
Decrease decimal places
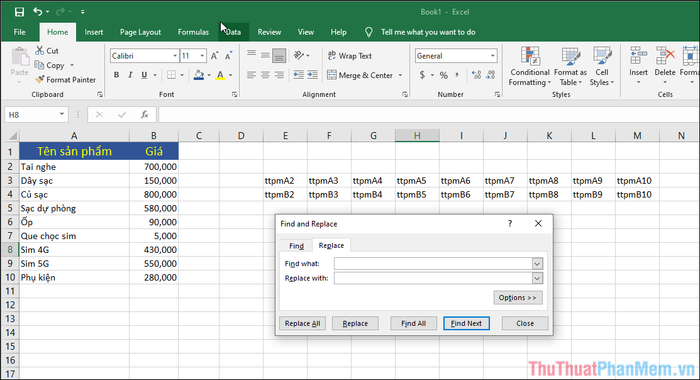click(491, 75)
